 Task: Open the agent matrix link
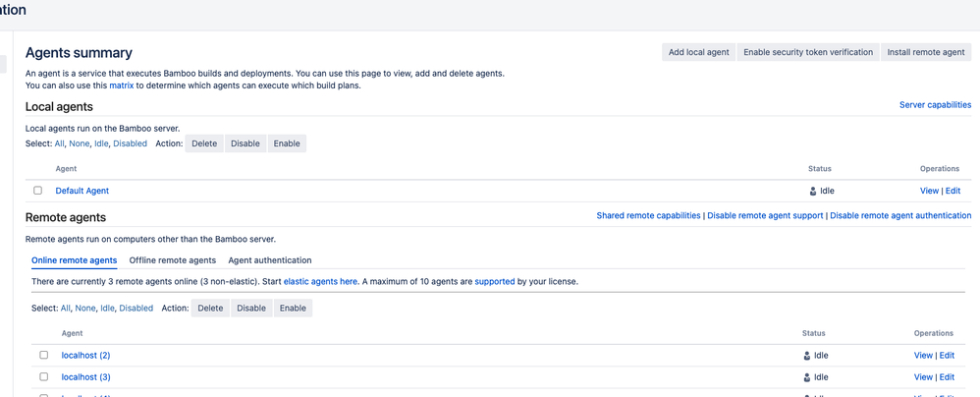(x=121, y=85)
